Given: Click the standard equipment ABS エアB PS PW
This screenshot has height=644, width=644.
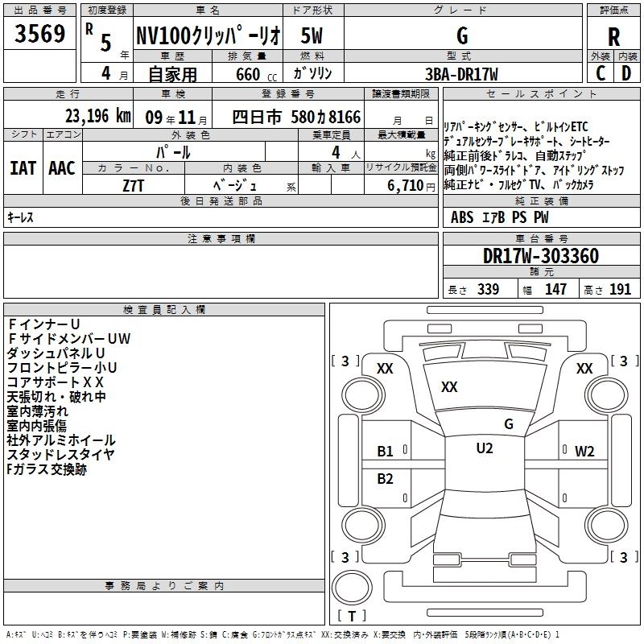Looking at the screenshot, I should coord(499,217).
